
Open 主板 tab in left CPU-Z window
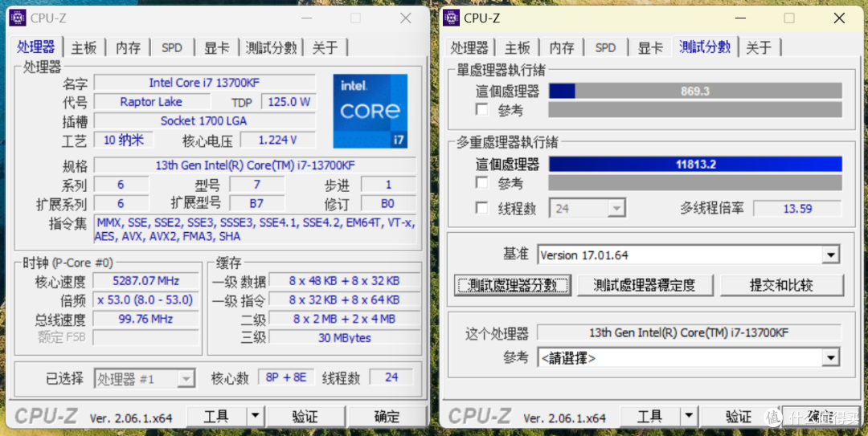(84, 47)
